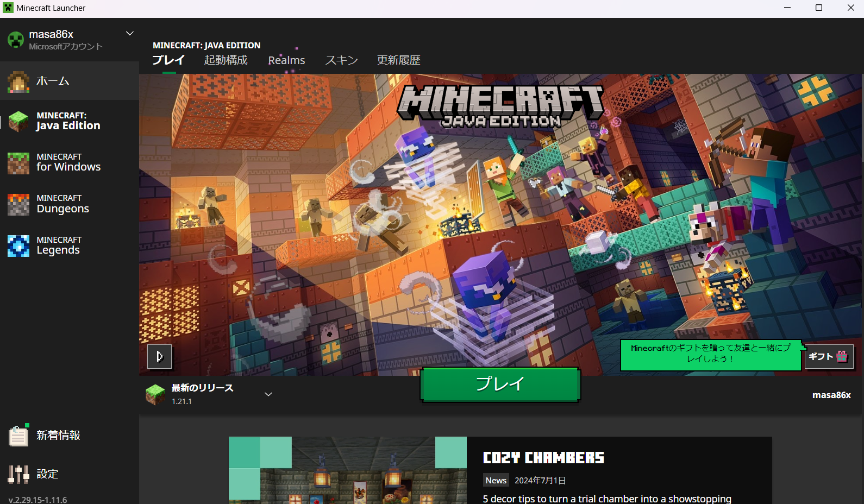This screenshot has height=504, width=864.
Task: Click the 1.21.1 version label
Action: pos(181,401)
